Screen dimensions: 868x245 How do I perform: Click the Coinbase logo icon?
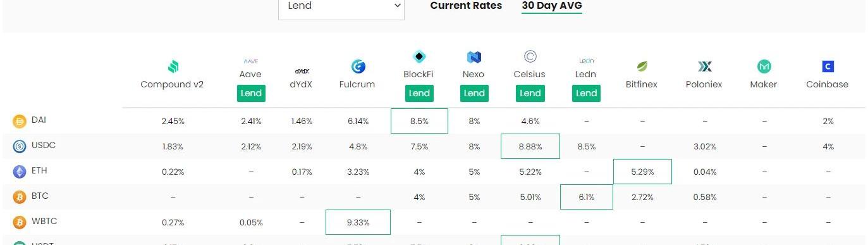[828, 66]
